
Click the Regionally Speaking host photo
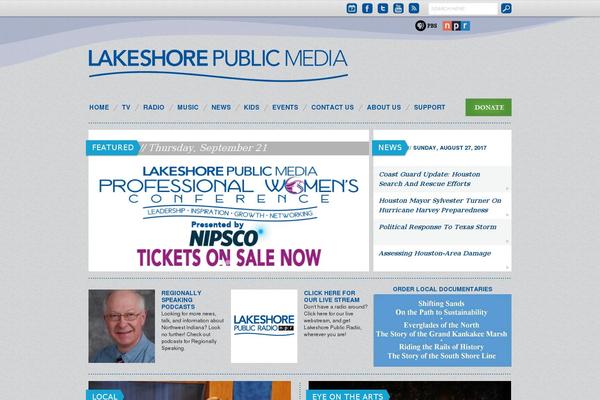(122, 326)
